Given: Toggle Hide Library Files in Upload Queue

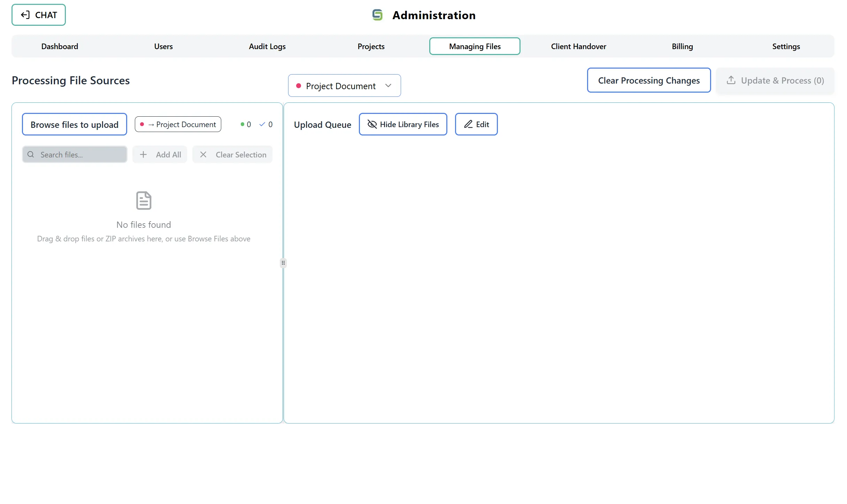Looking at the screenshot, I should coord(403,124).
